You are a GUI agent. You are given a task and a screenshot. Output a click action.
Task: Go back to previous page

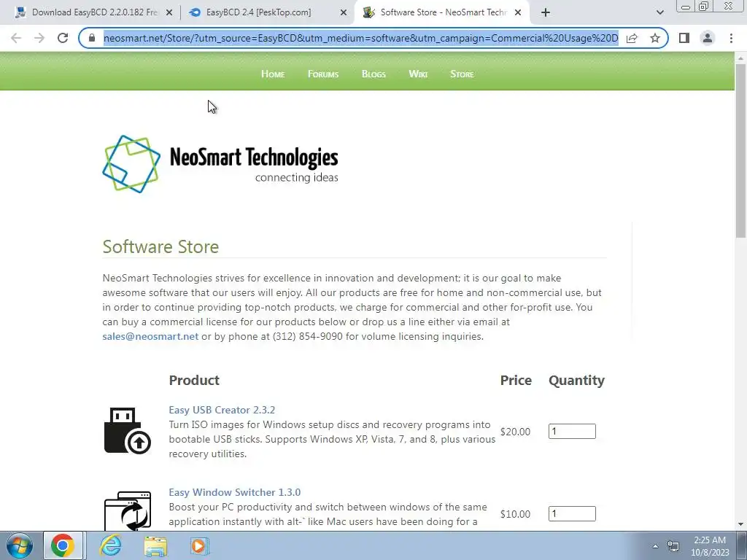click(x=16, y=38)
